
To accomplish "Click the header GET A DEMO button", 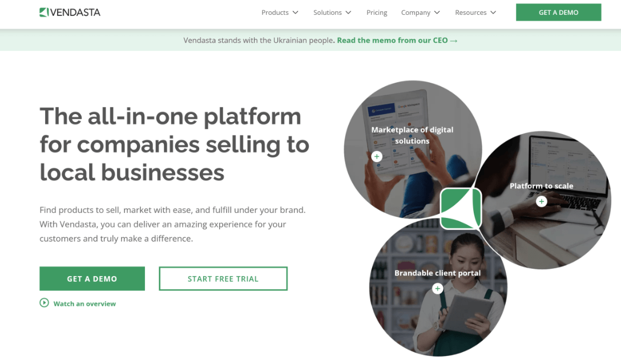I will coord(558,13).
